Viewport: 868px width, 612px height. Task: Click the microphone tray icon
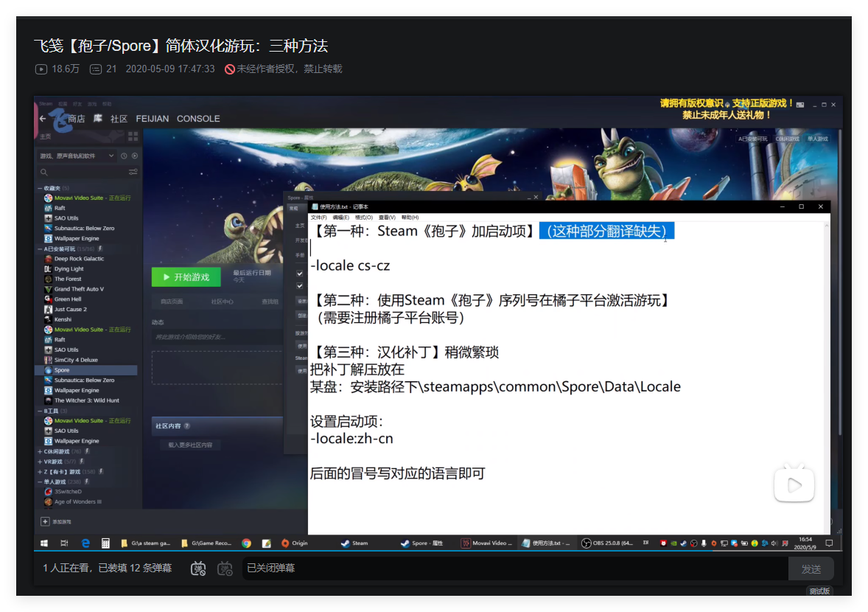pyautogui.click(x=704, y=543)
